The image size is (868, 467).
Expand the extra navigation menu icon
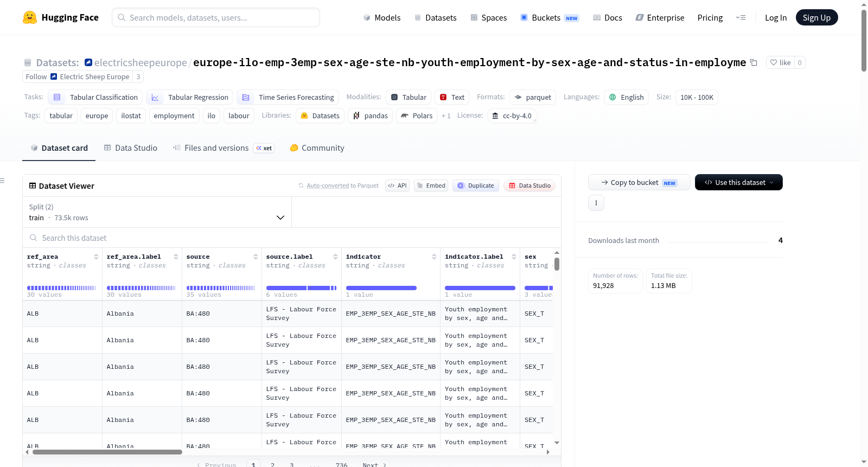tap(741, 17)
